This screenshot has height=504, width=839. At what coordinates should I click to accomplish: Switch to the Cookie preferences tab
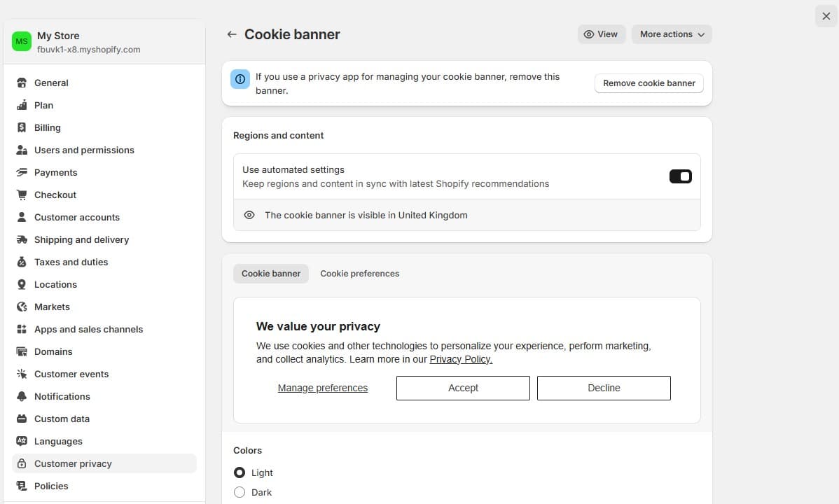pos(359,274)
